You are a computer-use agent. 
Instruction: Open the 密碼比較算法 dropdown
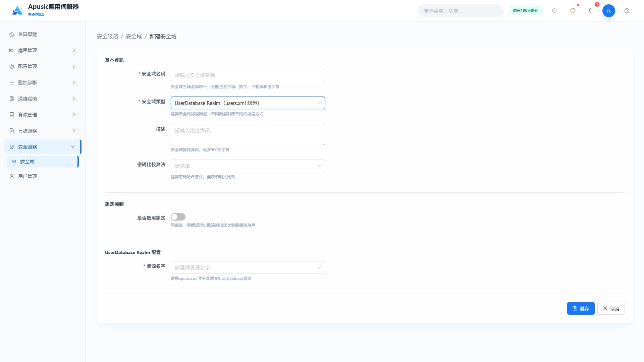248,166
